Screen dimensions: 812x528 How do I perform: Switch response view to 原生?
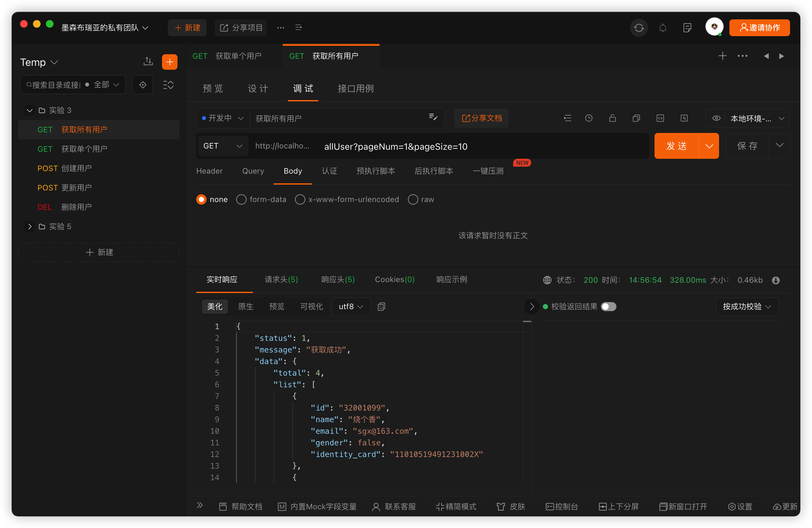[246, 306]
